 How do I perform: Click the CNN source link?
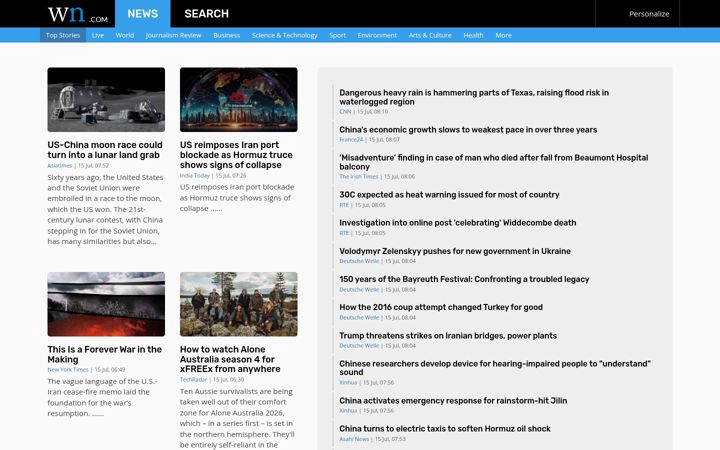345,112
